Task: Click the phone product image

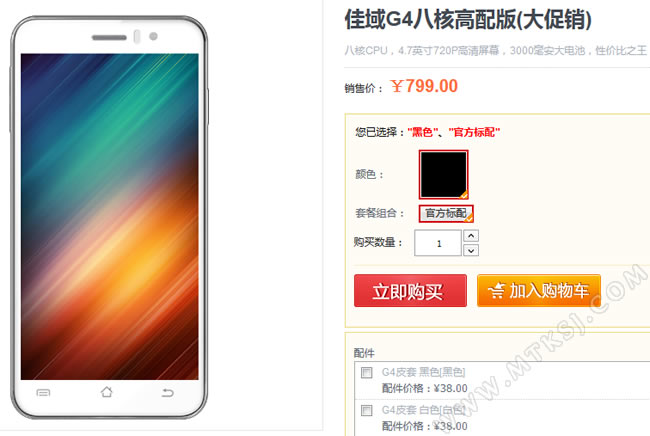Action: [109, 217]
